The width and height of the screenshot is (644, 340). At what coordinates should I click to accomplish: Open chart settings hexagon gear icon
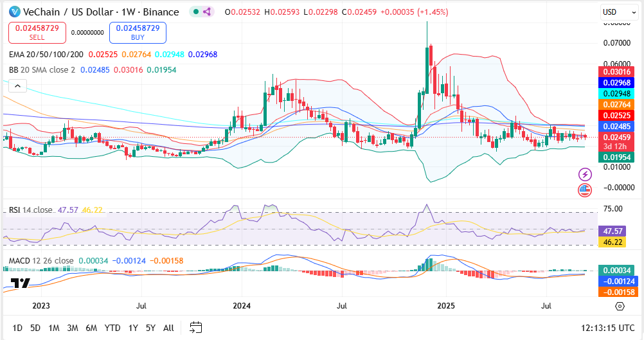620,307
